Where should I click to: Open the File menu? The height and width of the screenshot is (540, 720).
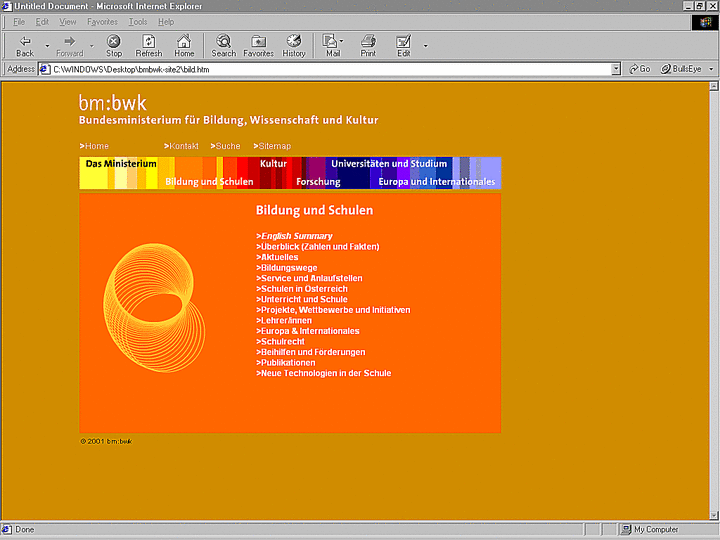19,22
